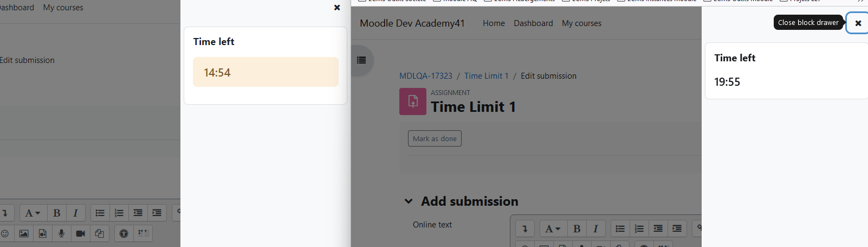Collapse the Add submission section chevron

point(409,201)
